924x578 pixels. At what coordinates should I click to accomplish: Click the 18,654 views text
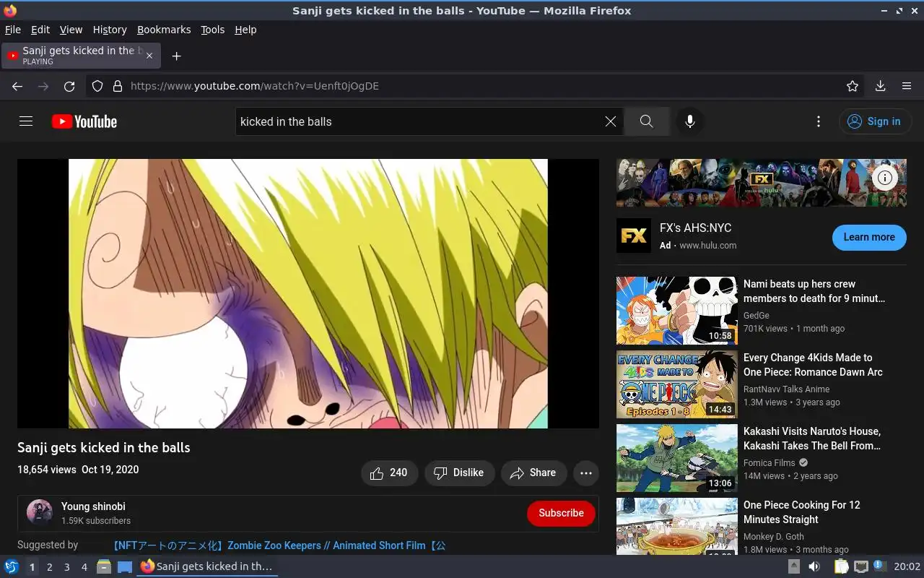(x=47, y=470)
